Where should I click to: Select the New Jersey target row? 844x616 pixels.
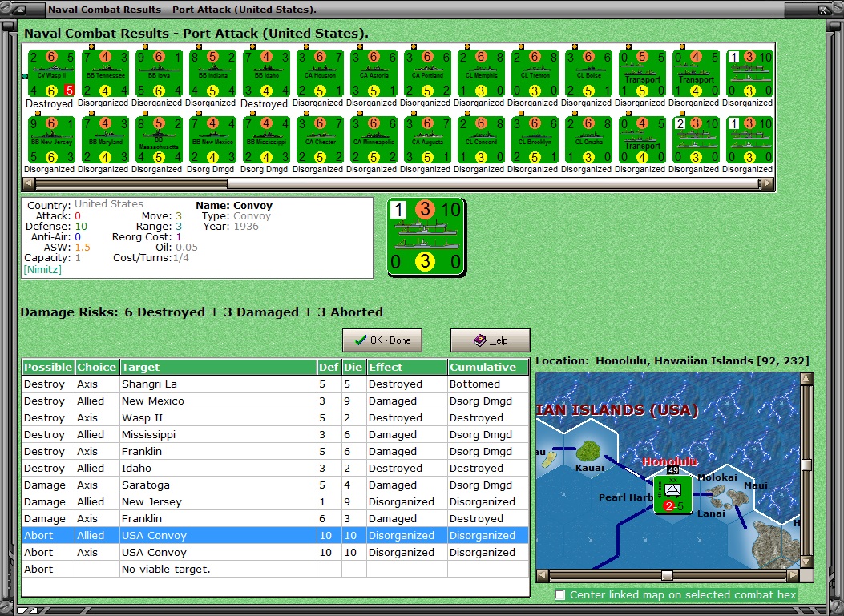(275, 502)
